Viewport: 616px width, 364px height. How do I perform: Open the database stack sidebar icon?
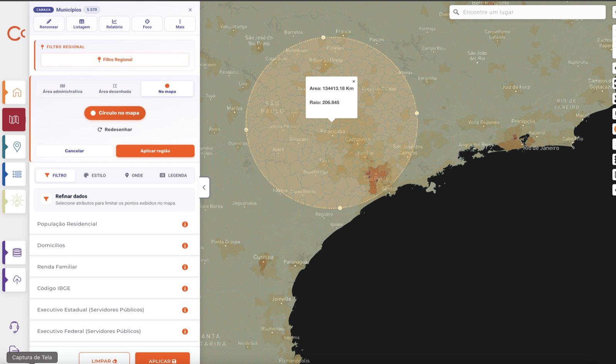(17, 252)
